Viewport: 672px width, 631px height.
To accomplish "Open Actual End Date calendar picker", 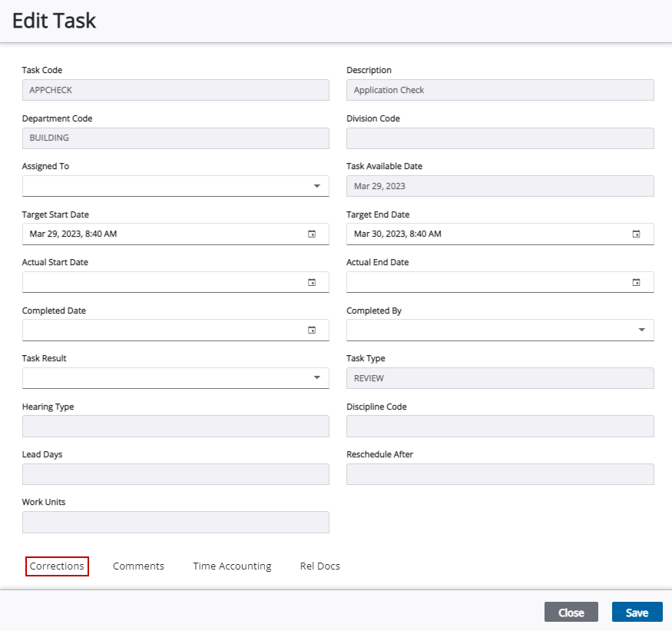I will 636,282.
